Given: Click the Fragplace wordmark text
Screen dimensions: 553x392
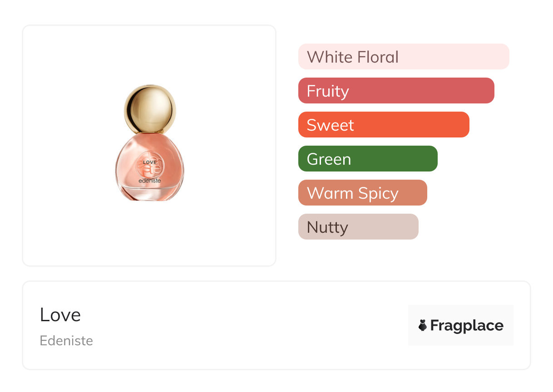Looking at the screenshot, I should [x=467, y=325].
